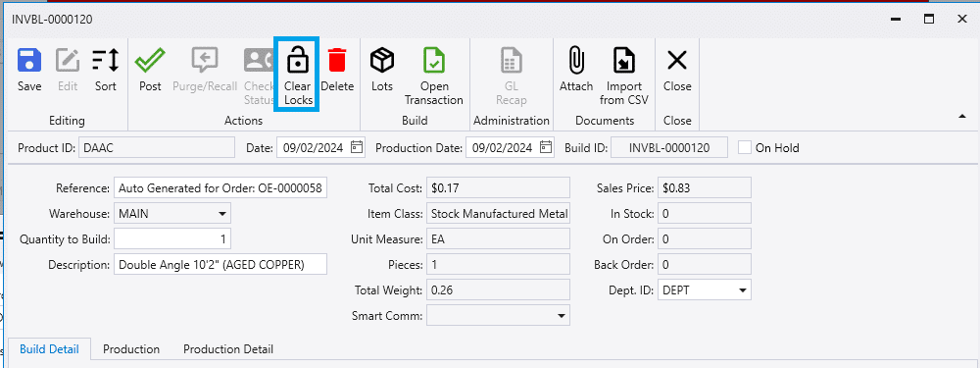Click the GL Recap icon
The image size is (980, 368).
512,61
